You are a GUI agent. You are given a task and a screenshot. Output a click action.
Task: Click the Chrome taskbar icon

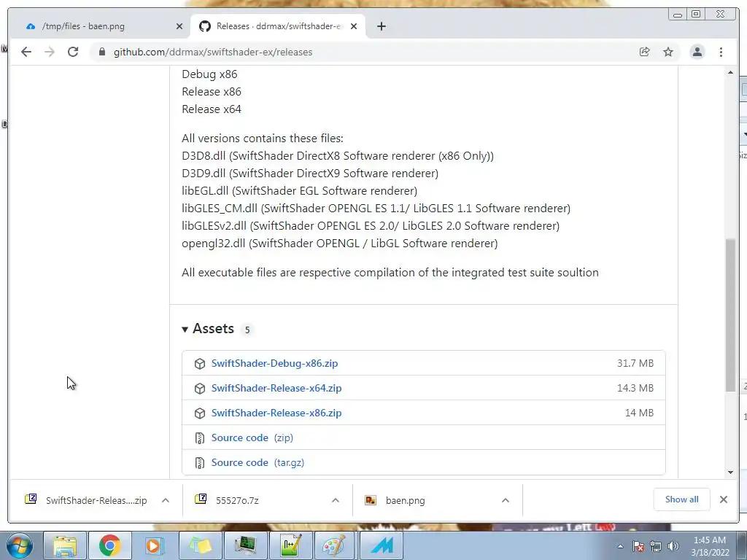[109, 545]
